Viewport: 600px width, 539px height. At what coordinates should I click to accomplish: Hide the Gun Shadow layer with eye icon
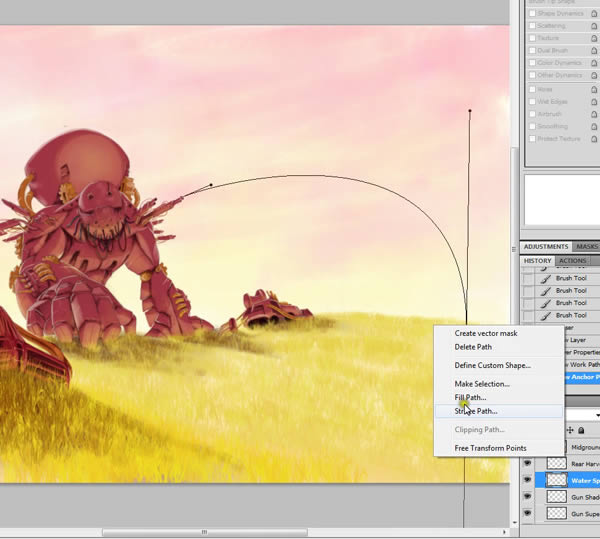(528, 497)
